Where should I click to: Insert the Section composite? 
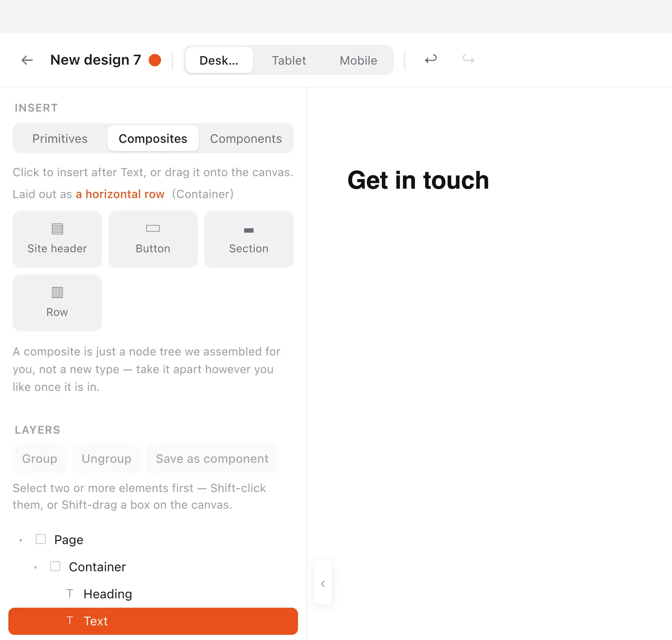pos(249,239)
